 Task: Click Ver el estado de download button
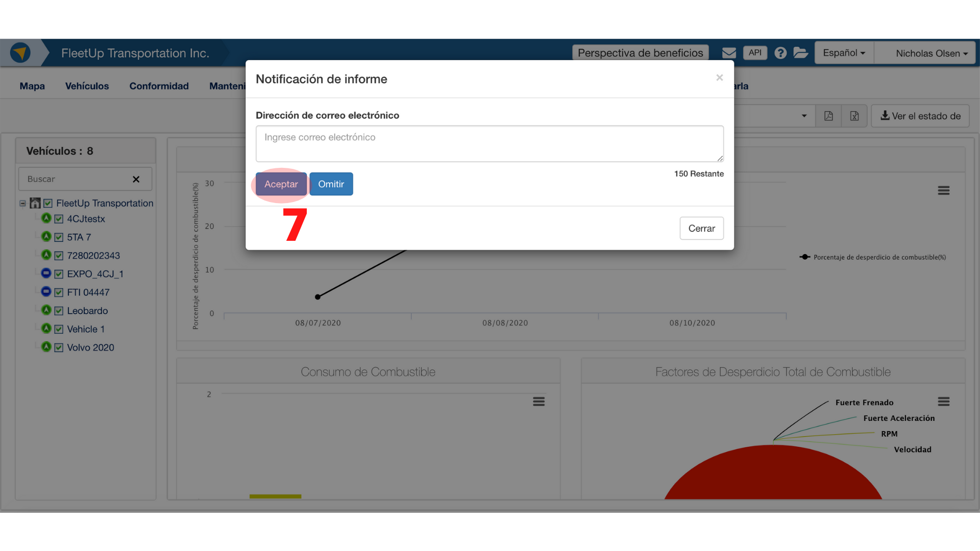coord(920,116)
